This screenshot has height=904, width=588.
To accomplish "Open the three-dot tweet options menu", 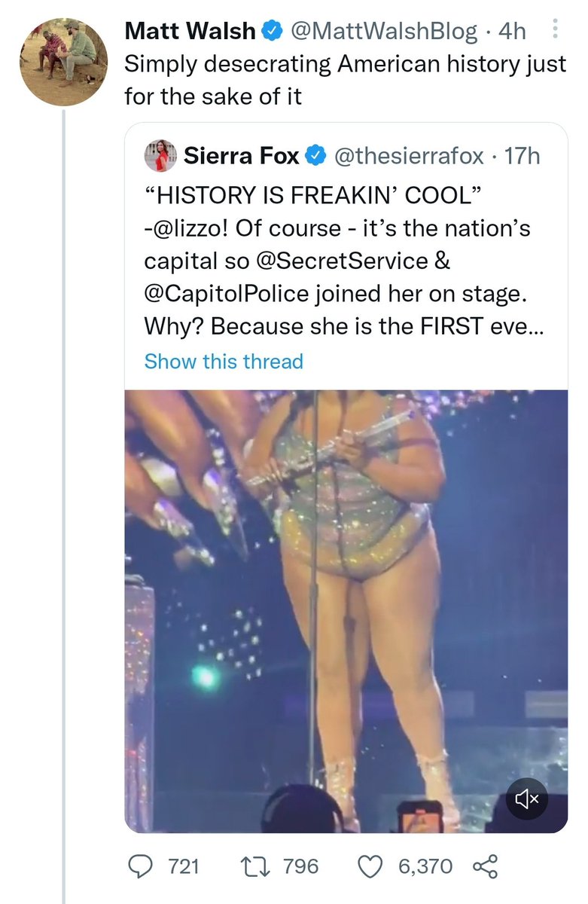I will (x=556, y=29).
